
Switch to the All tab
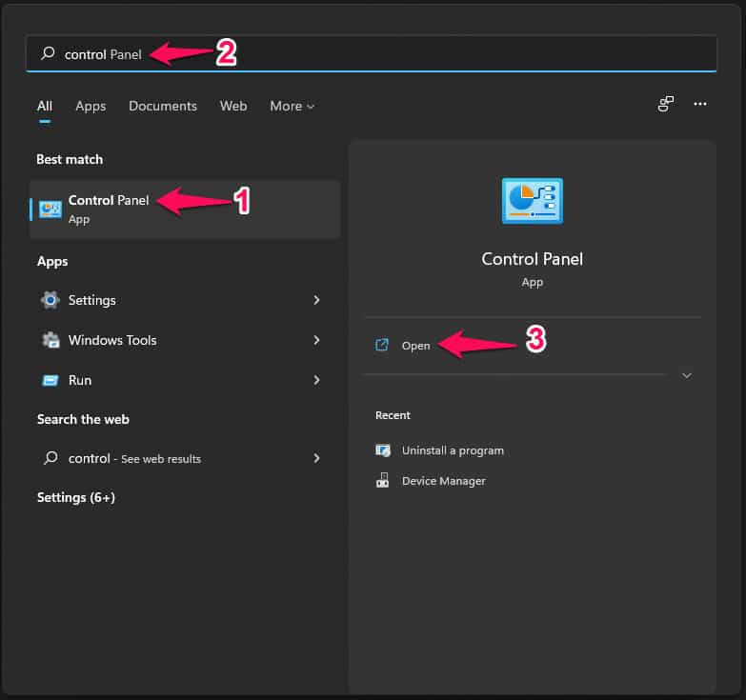(x=45, y=106)
